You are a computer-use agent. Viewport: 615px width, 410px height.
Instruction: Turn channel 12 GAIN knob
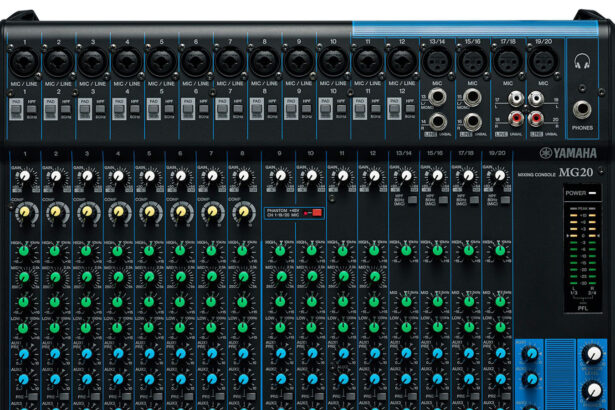point(374,176)
